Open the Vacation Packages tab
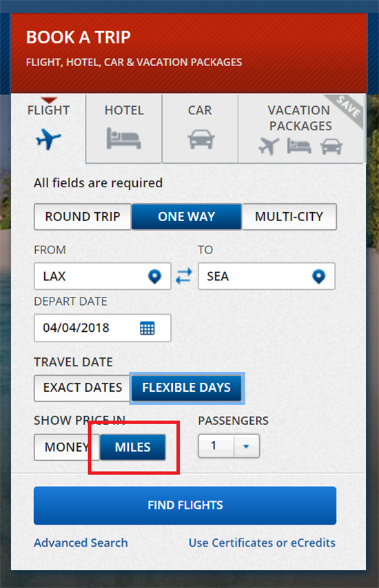Image resolution: width=379 pixels, height=588 pixels. [301, 129]
